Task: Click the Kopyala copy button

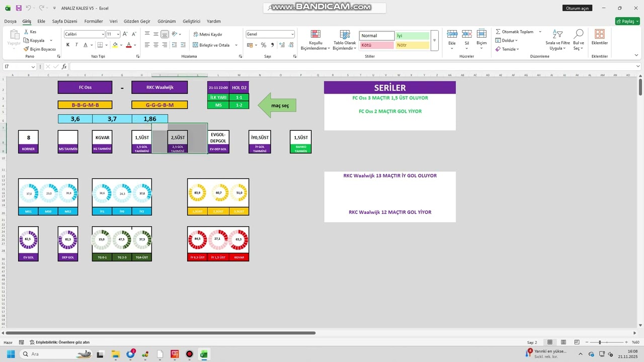Action: tap(34, 40)
